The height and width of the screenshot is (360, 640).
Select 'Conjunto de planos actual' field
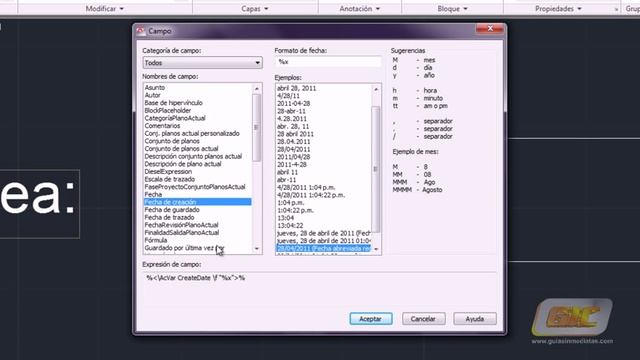181,149
